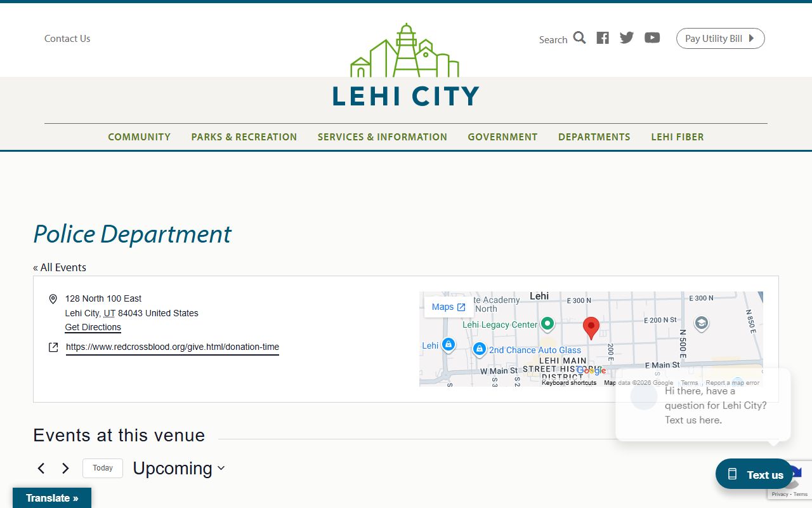The image size is (812, 508).
Task: Open map Terms link
Action: [690, 383]
